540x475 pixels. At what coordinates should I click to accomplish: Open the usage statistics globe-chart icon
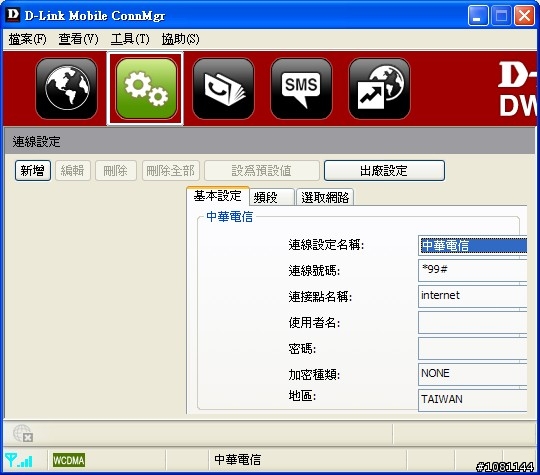click(379, 89)
